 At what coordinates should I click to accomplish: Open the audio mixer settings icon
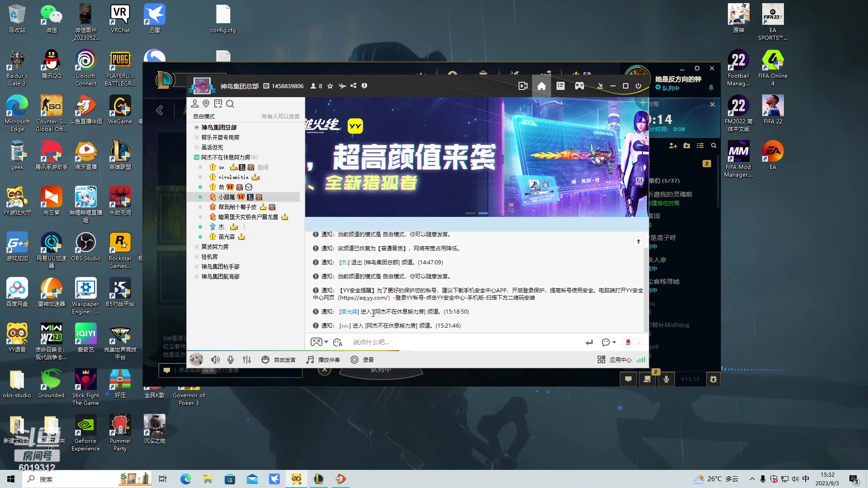click(x=247, y=360)
